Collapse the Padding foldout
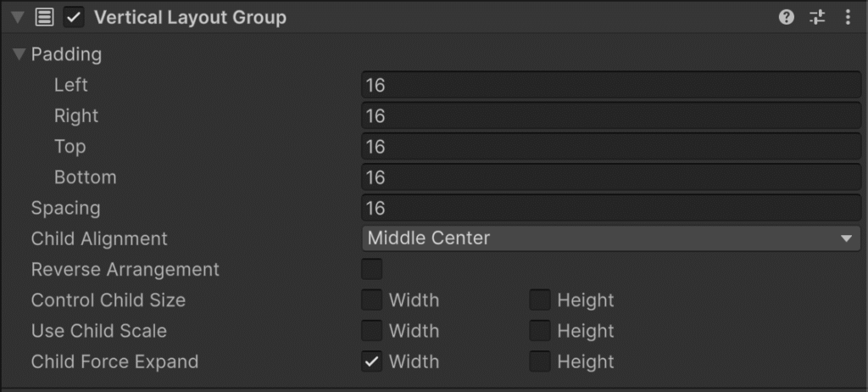This screenshot has width=868, height=392. point(19,54)
